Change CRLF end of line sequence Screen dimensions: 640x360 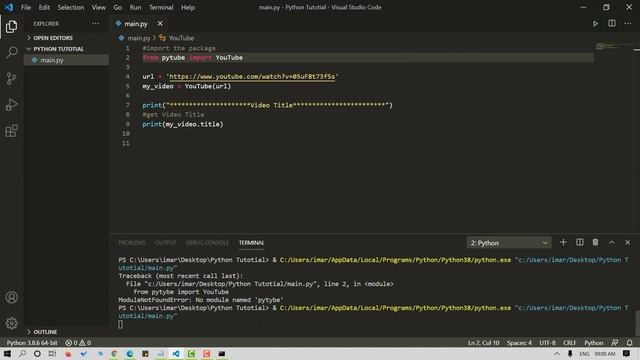pos(569,343)
